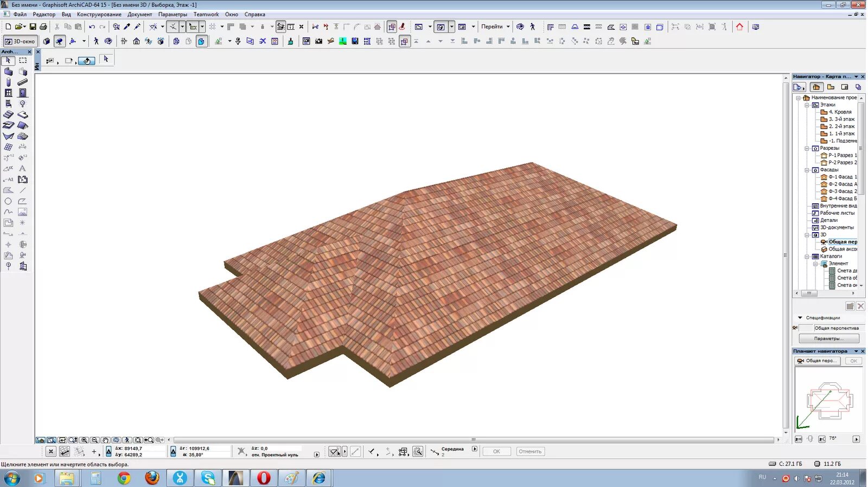This screenshot has height=487, width=868.
Task: Open the Редактор menu
Action: click(44, 15)
